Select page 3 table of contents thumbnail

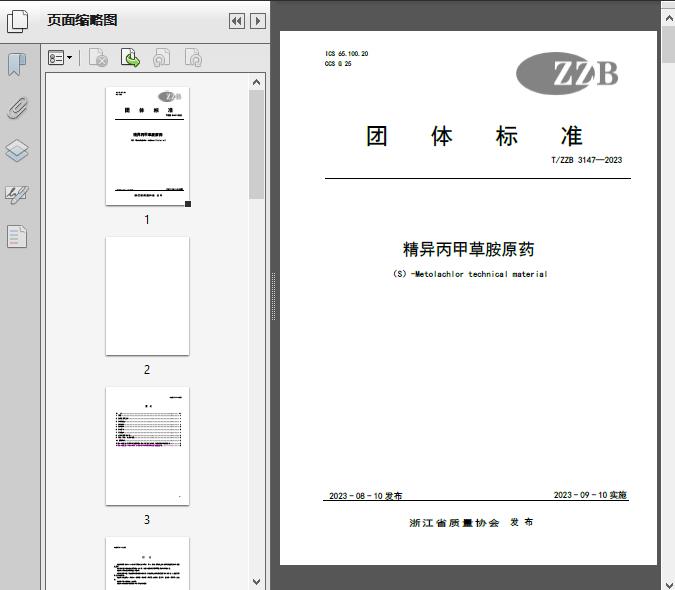[147, 446]
